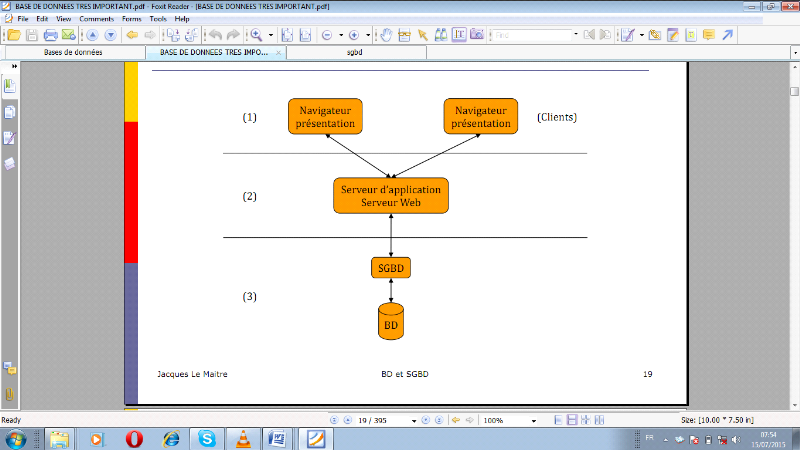The image size is (800, 450).
Task: Expand the Zoom In tool dropdown arrow
Action: point(270,35)
